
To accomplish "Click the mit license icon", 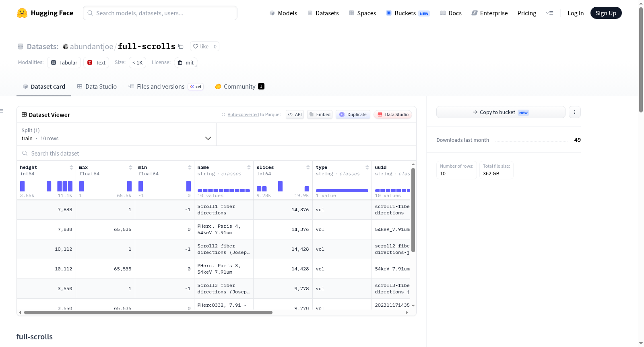I will pyautogui.click(x=180, y=62).
